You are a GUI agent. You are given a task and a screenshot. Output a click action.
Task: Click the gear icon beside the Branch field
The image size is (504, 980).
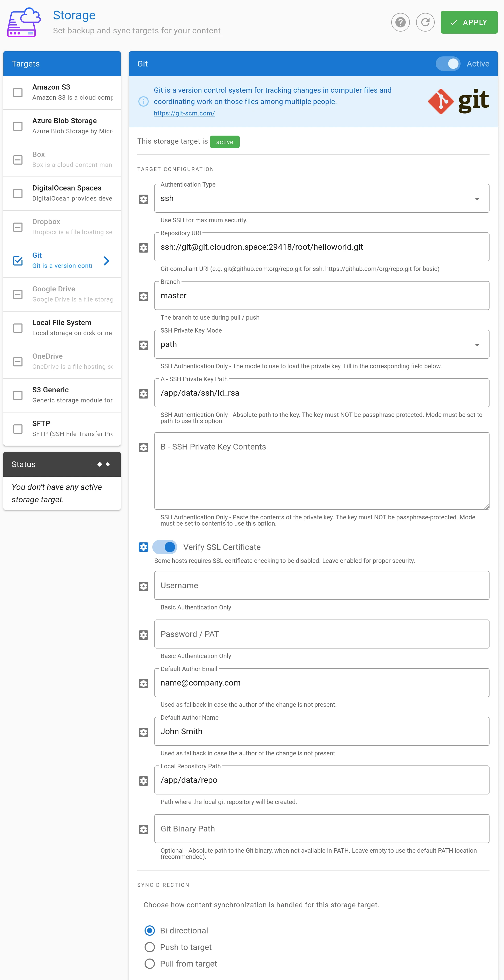coord(143,296)
